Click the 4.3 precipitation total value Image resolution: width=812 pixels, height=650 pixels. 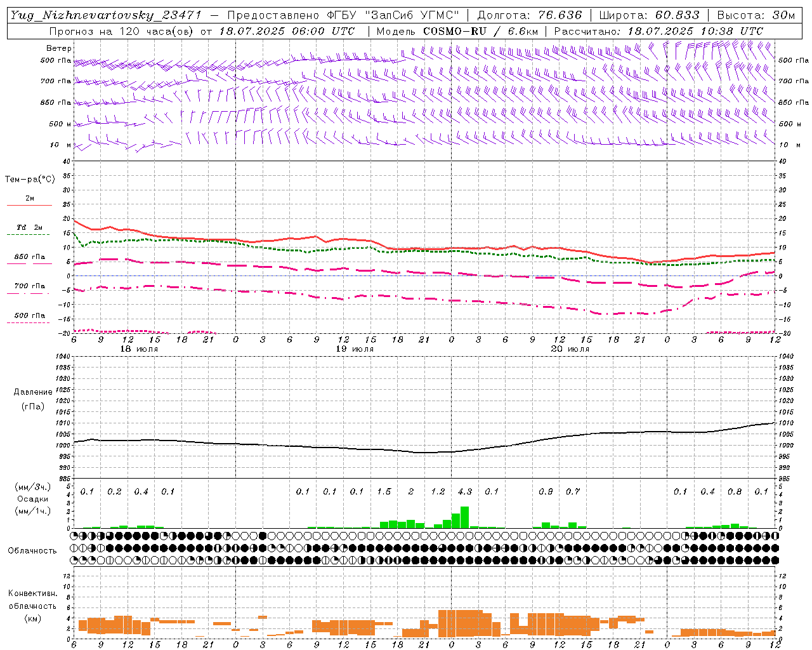click(x=465, y=492)
